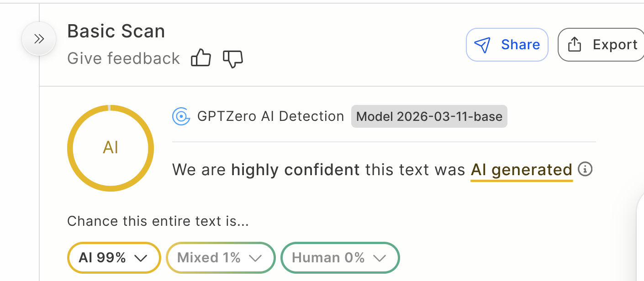This screenshot has height=281, width=644.
Task: Click the GPTZero AI Detection label
Action: pos(270,116)
